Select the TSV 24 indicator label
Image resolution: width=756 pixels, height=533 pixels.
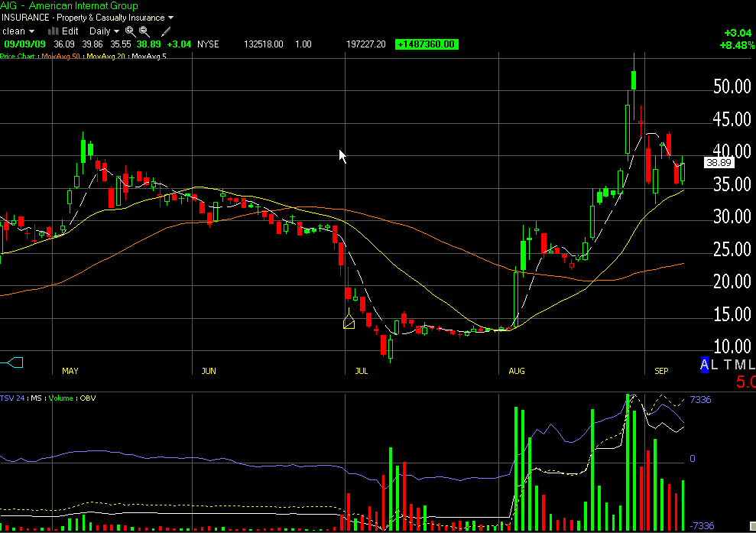click(14, 398)
